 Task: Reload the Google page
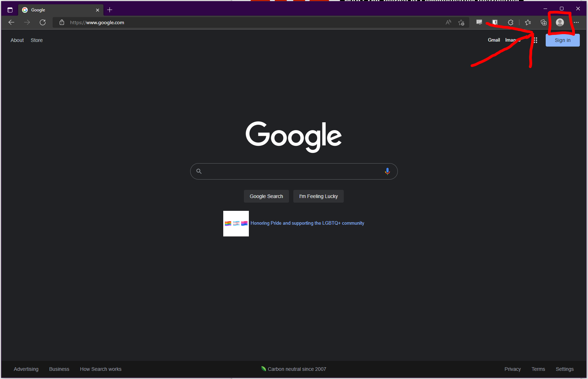(x=43, y=22)
